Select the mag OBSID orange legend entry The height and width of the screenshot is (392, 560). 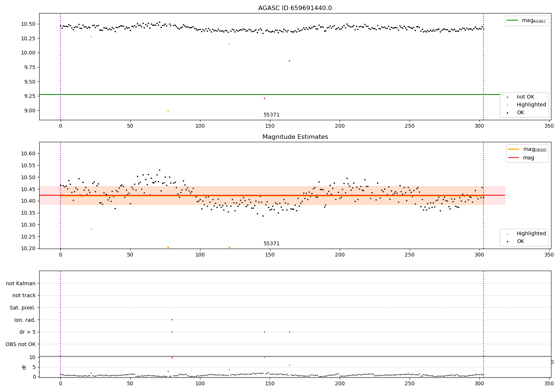(527, 149)
